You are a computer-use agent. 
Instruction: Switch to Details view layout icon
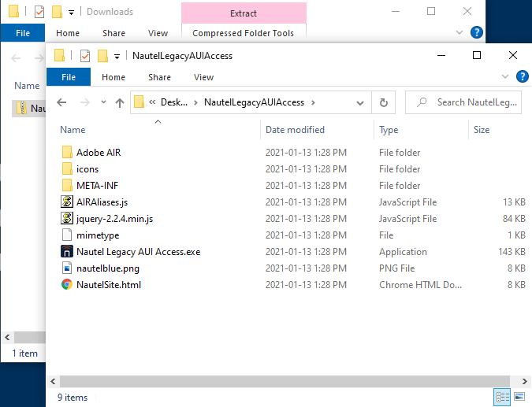tap(503, 398)
